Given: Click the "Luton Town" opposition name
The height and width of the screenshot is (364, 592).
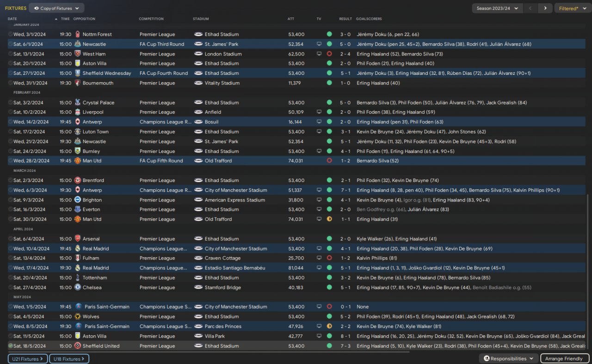Looking at the screenshot, I should coord(96,132).
